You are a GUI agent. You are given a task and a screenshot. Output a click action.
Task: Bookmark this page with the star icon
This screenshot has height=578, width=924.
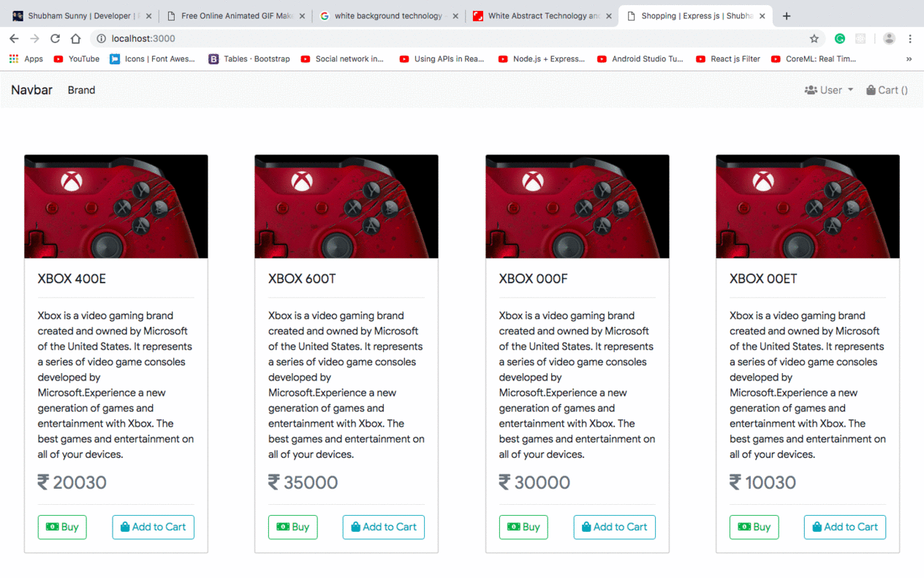[x=814, y=39]
